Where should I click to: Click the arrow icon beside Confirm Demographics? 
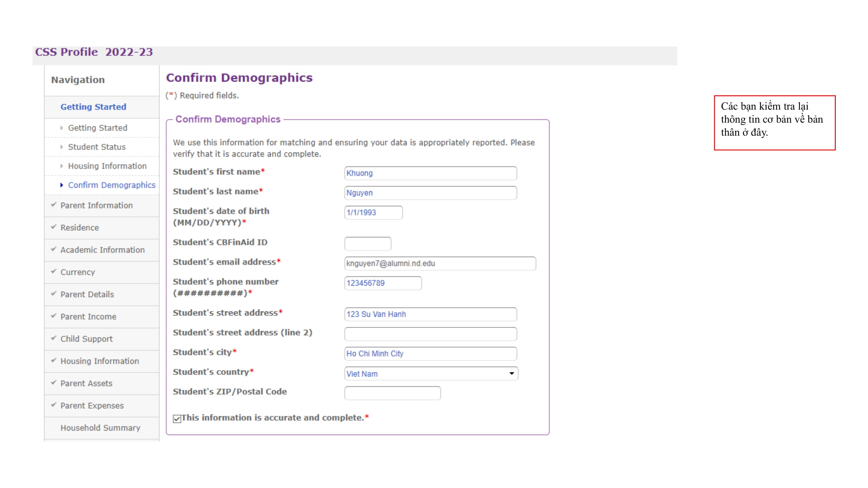click(x=62, y=185)
